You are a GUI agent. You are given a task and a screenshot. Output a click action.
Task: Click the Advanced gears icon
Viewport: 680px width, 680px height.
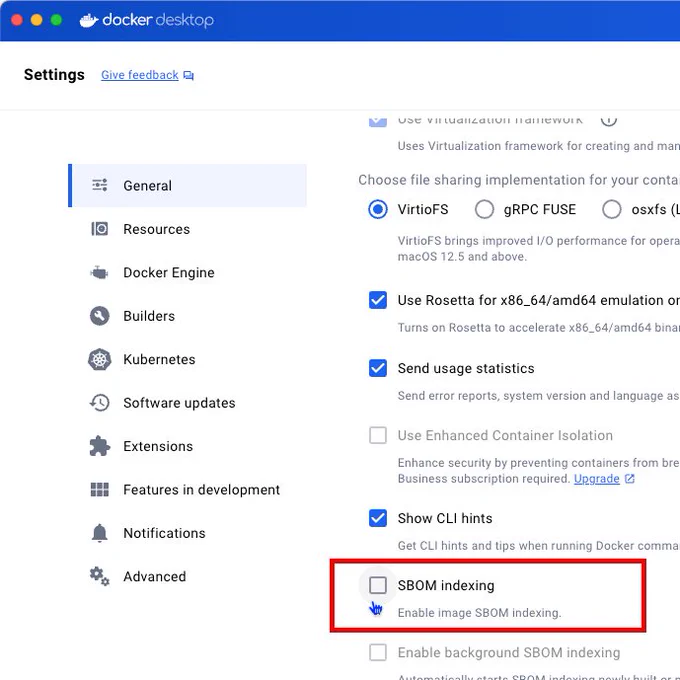point(100,576)
